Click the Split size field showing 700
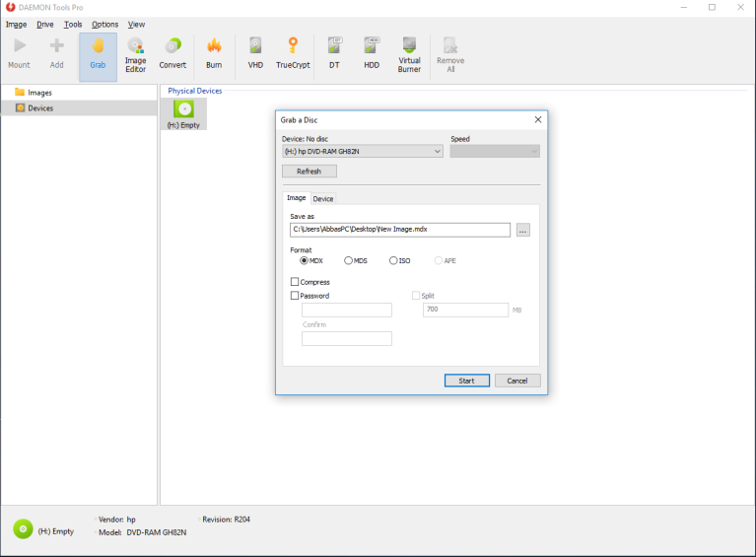The image size is (756, 557). pos(465,310)
